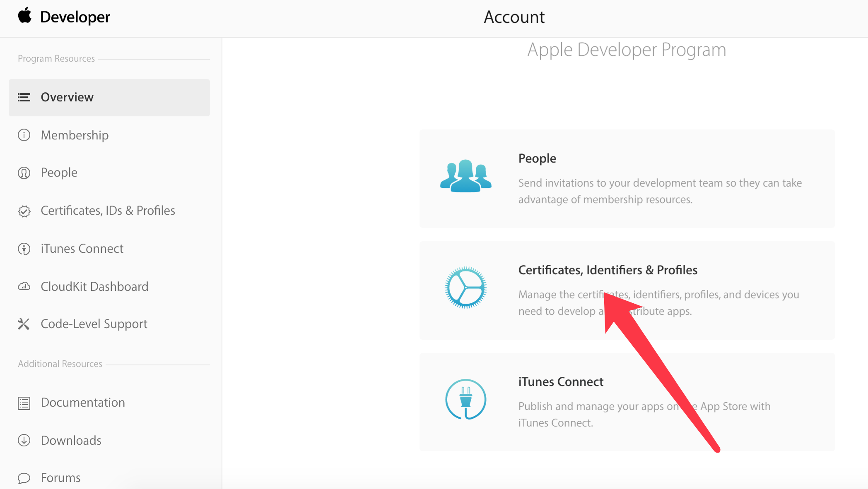Click the iTunes Connect plug sidebar icon
The width and height of the screenshot is (868, 489).
[24, 249]
